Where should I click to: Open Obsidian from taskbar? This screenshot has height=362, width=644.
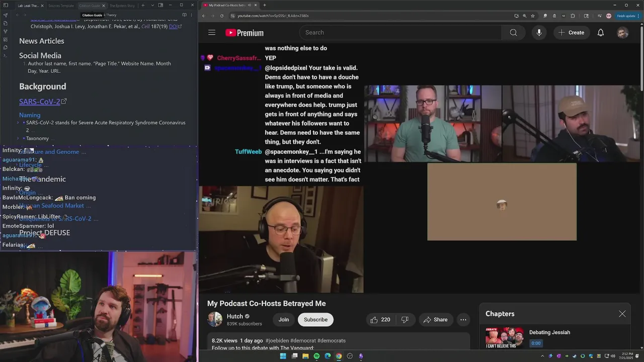point(361,356)
